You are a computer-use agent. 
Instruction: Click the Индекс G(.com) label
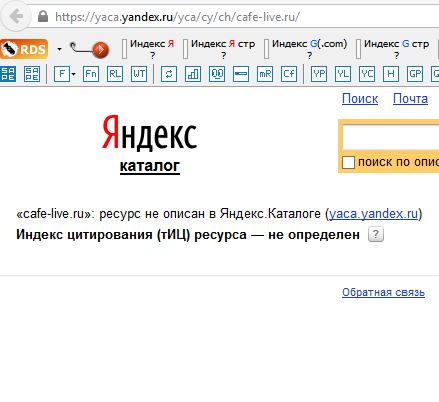[x=309, y=44]
